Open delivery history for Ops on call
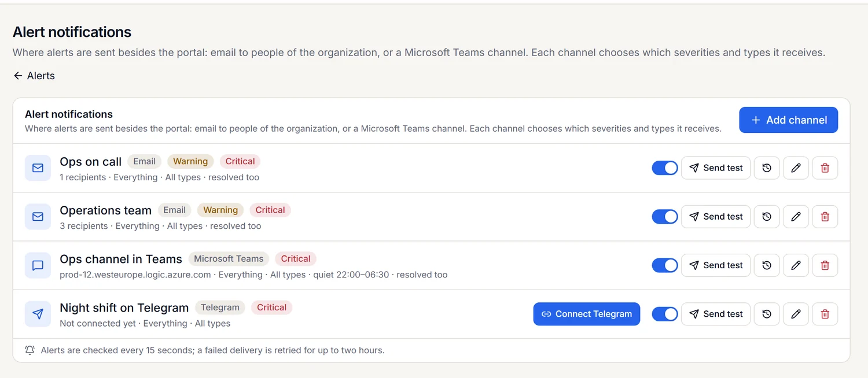Screen dimensions: 868x378 (767, 168)
